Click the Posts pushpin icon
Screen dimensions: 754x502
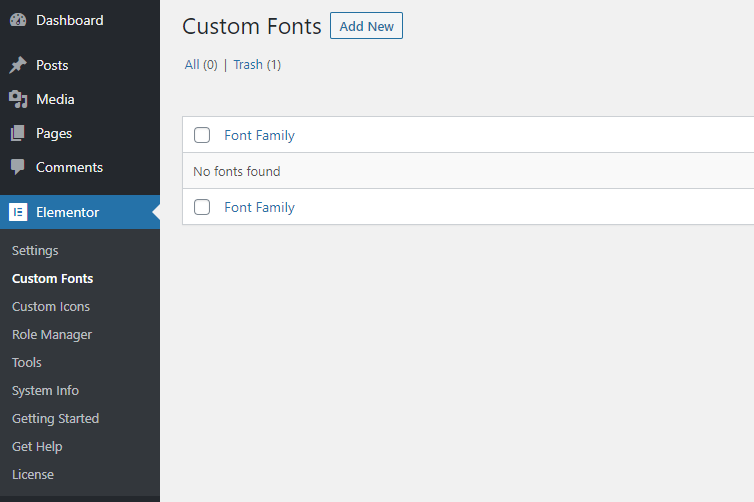18,65
